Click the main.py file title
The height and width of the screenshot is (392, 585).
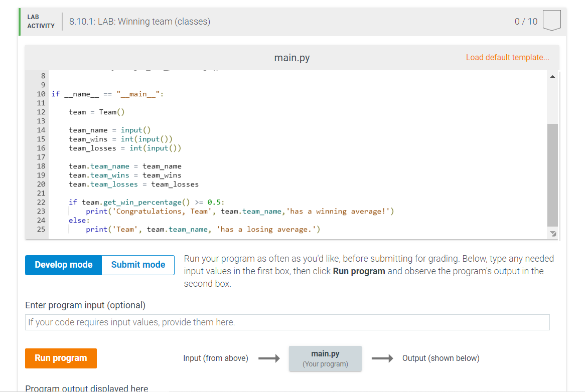pyautogui.click(x=292, y=58)
